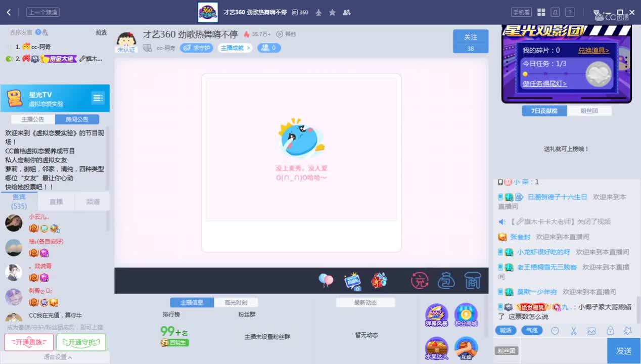Switch to 高光时刻 tab

(236, 302)
